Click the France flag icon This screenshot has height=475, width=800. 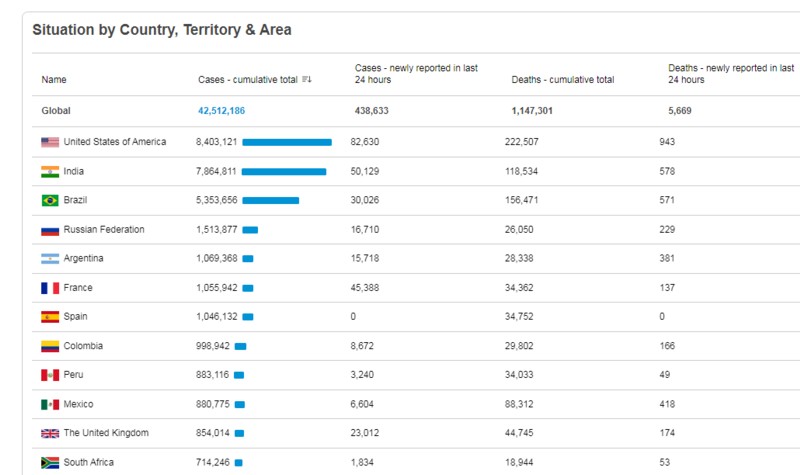50,288
